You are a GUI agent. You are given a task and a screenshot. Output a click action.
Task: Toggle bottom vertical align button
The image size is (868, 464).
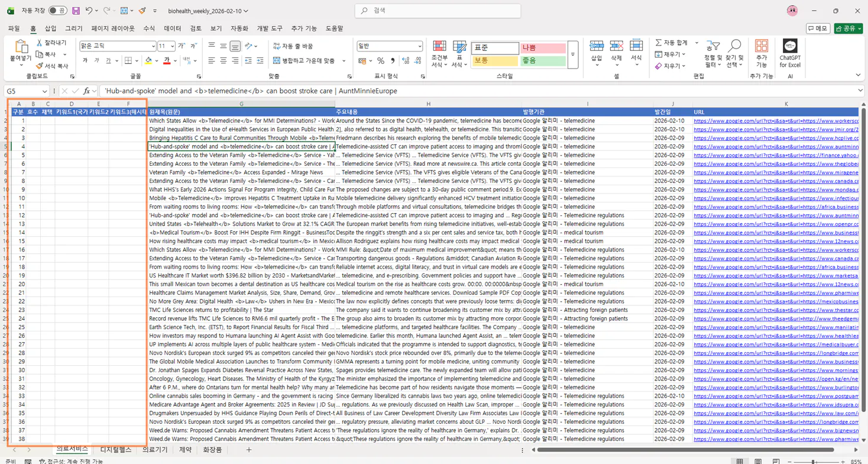pyautogui.click(x=235, y=46)
